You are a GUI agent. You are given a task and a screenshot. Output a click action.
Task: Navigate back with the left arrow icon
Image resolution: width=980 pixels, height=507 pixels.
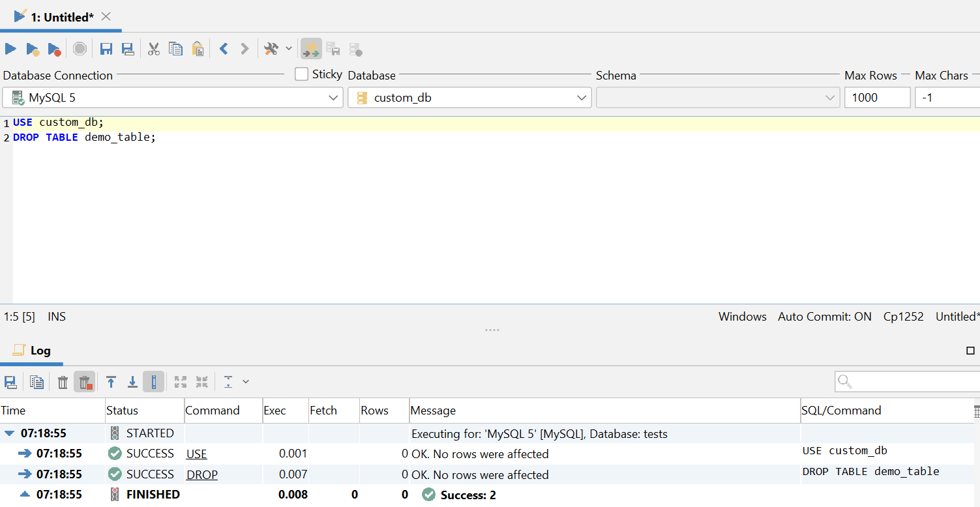(225, 48)
